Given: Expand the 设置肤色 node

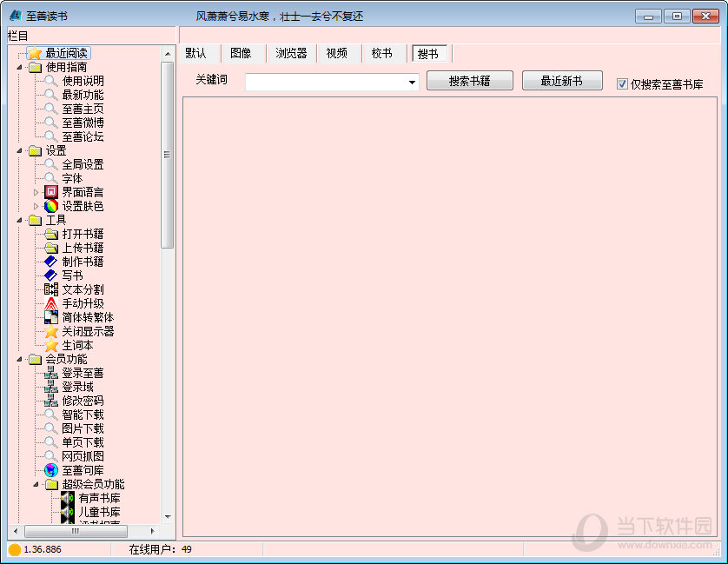Looking at the screenshot, I should (36, 206).
